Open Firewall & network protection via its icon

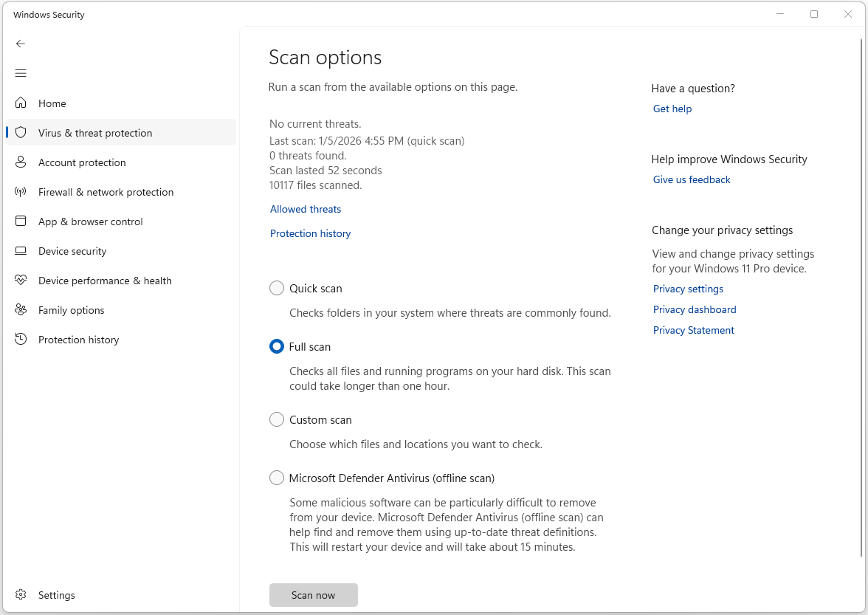click(x=21, y=192)
